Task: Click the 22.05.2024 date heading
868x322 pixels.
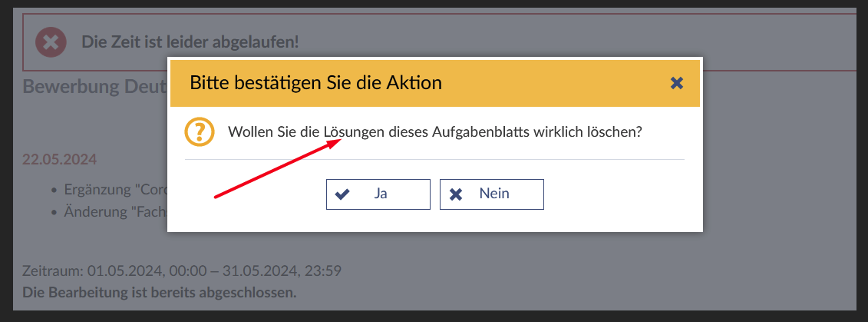Action: (x=59, y=160)
